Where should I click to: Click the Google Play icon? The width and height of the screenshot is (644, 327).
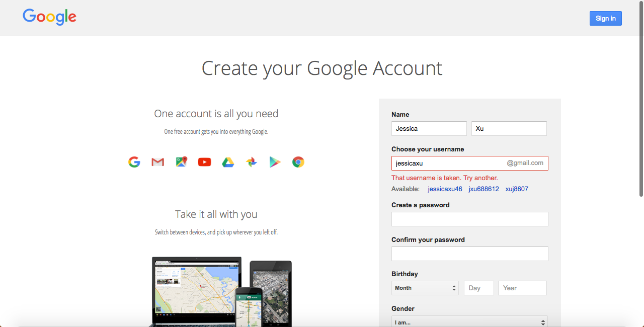[x=275, y=162]
